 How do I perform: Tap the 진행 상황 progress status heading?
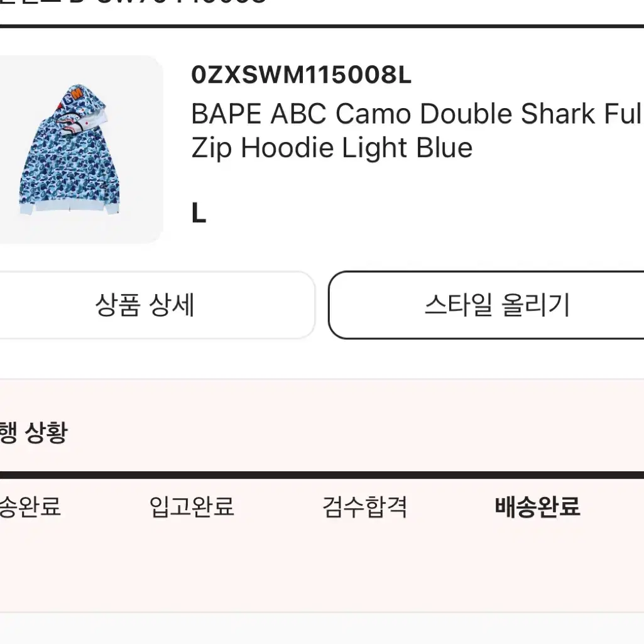34,432
